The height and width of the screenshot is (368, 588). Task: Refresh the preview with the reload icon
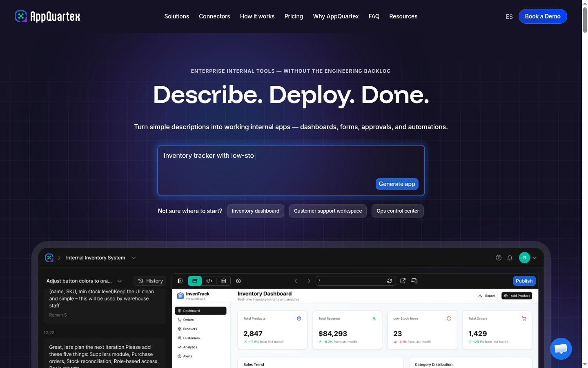tap(390, 281)
